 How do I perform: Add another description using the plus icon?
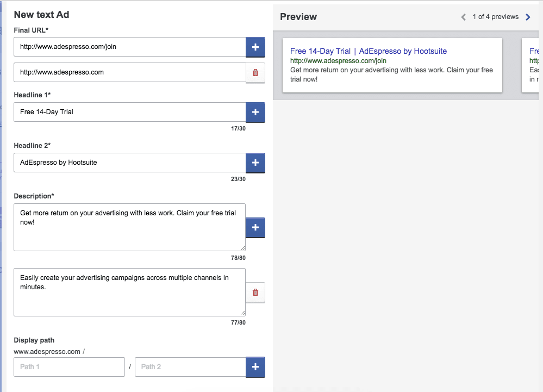pos(255,227)
